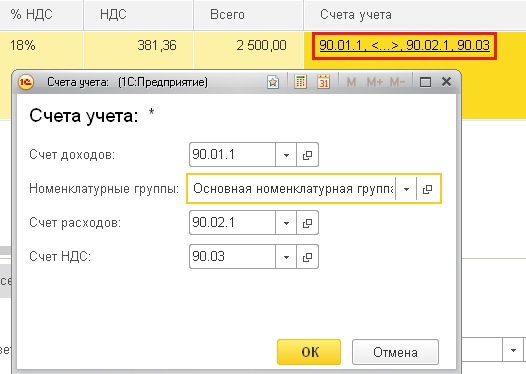Click the M- memory subtract button
The height and width of the screenshot is (374, 526).
397,82
